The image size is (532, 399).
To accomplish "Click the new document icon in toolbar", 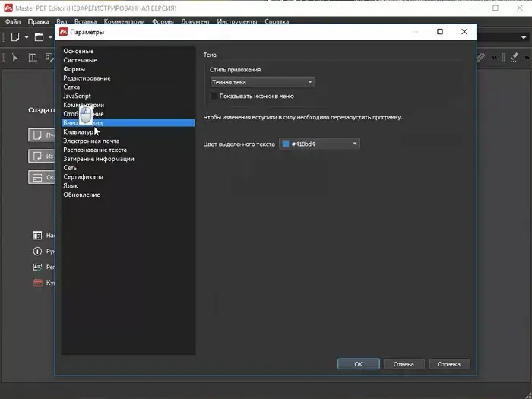I will (15, 36).
